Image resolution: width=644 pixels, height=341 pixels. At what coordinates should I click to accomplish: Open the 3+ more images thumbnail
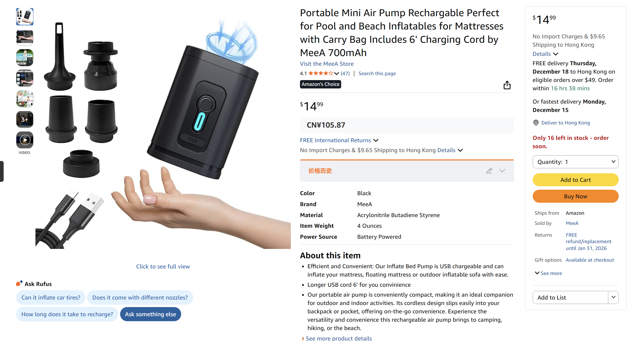click(x=25, y=119)
